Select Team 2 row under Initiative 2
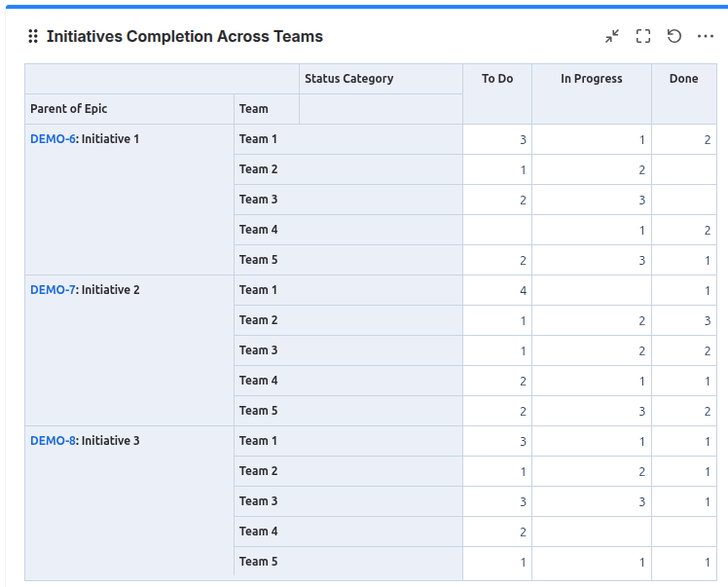This screenshot has height=587, width=728. click(x=348, y=320)
